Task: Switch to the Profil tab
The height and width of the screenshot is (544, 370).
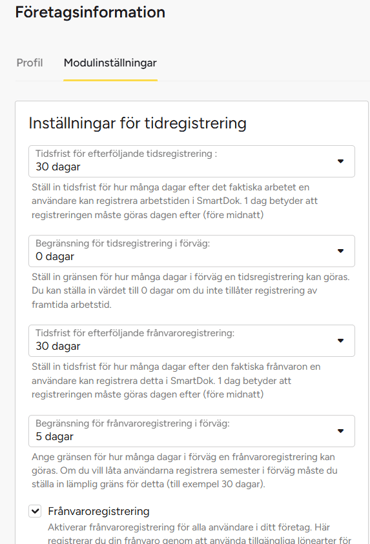Action: pyautogui.click(x=30, y=63)
